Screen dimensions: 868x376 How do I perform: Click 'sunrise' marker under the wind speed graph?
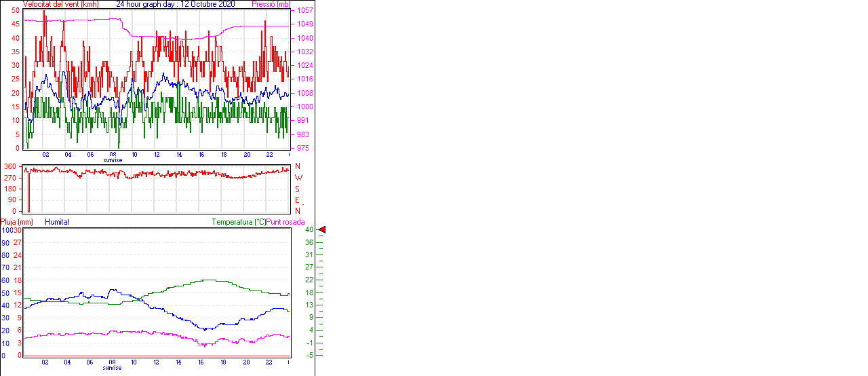pyautogui.click(x=113, y=160)
